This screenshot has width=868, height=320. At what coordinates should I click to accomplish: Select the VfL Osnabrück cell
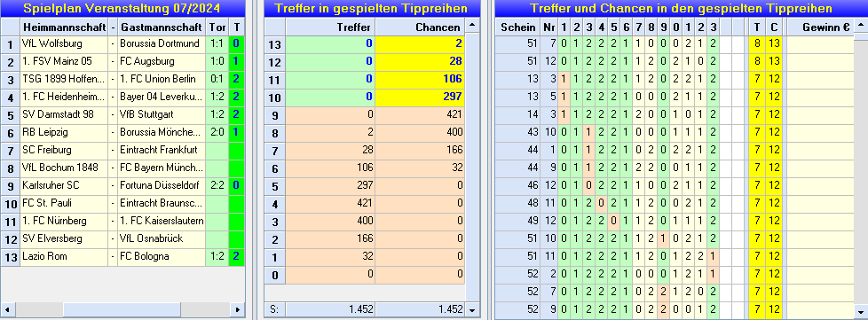[162, 238]
